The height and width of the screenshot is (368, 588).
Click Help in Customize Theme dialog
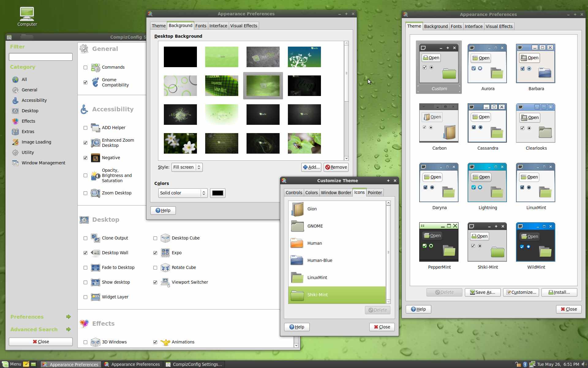coord(297,327)
